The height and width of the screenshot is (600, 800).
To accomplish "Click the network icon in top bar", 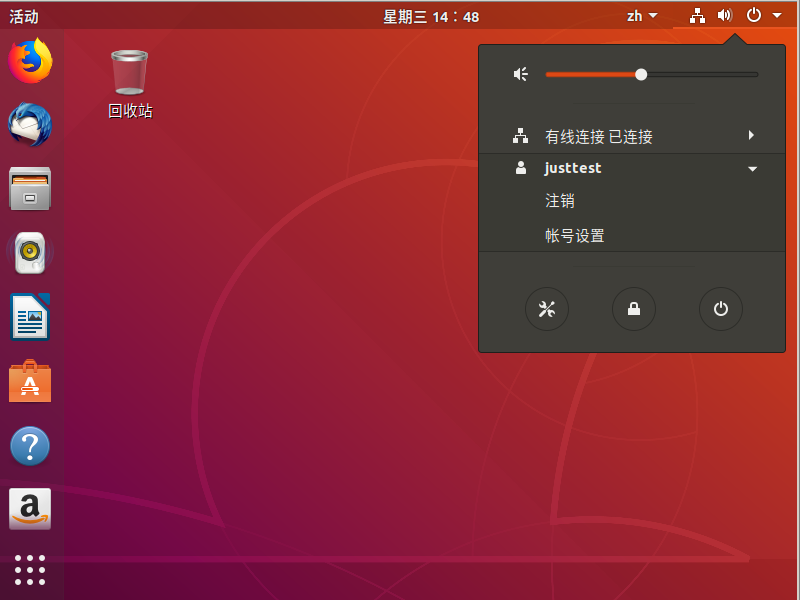I will [x=697, y=16].
